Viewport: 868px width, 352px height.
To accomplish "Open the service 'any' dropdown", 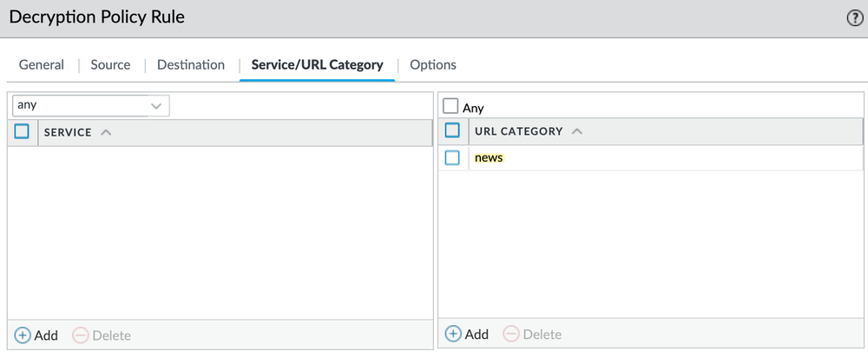I will click(x=91, y=105).
